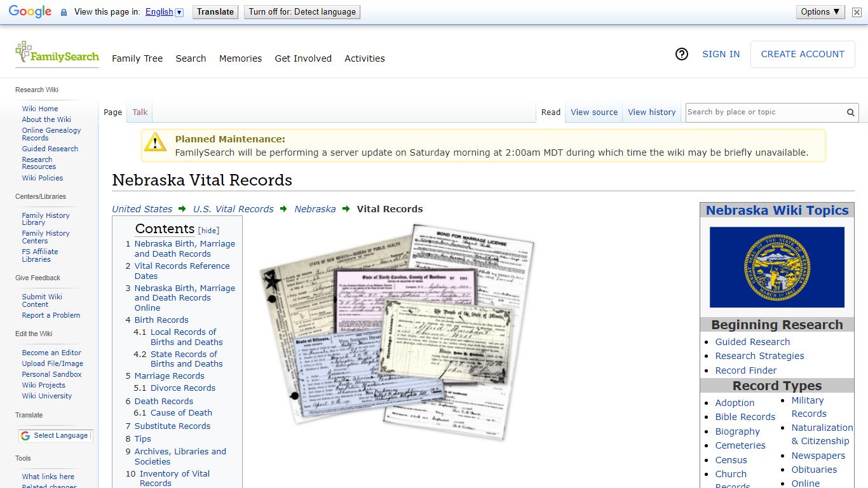Click Submit Wiki Content link
This screenshot has width=868, height=488.
coord(42,301)
